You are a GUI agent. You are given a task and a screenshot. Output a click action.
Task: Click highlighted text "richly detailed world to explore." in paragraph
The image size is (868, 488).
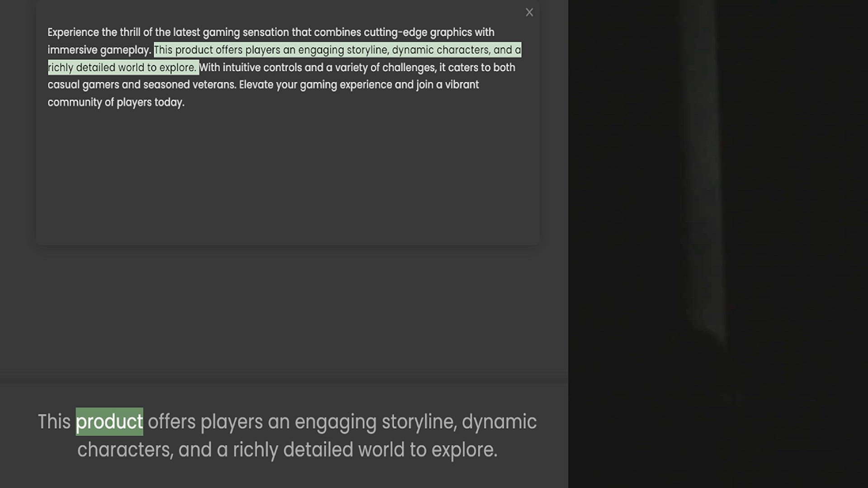click(123, 67)
